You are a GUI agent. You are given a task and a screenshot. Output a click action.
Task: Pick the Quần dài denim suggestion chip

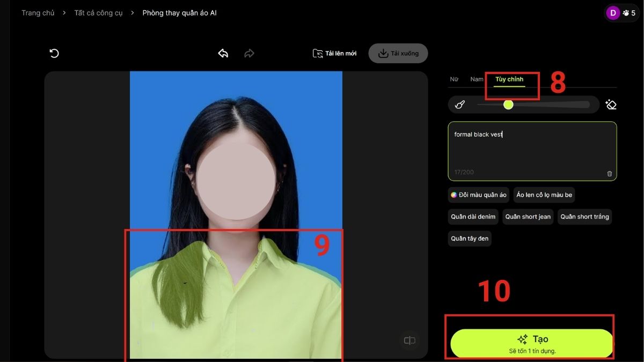click(x=473, y=217)
